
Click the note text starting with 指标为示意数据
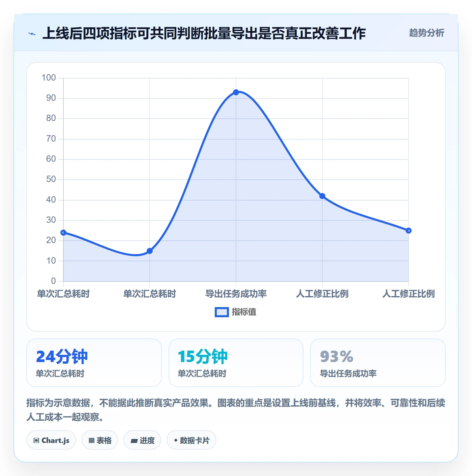click(236, 410)
